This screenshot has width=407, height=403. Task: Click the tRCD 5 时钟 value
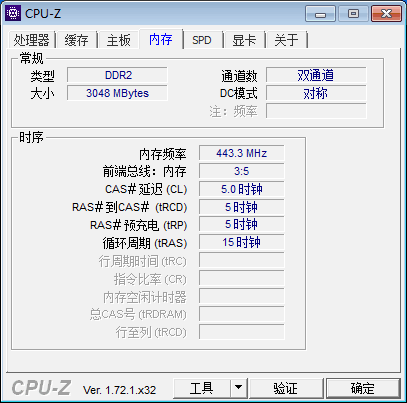pos(242,207)
